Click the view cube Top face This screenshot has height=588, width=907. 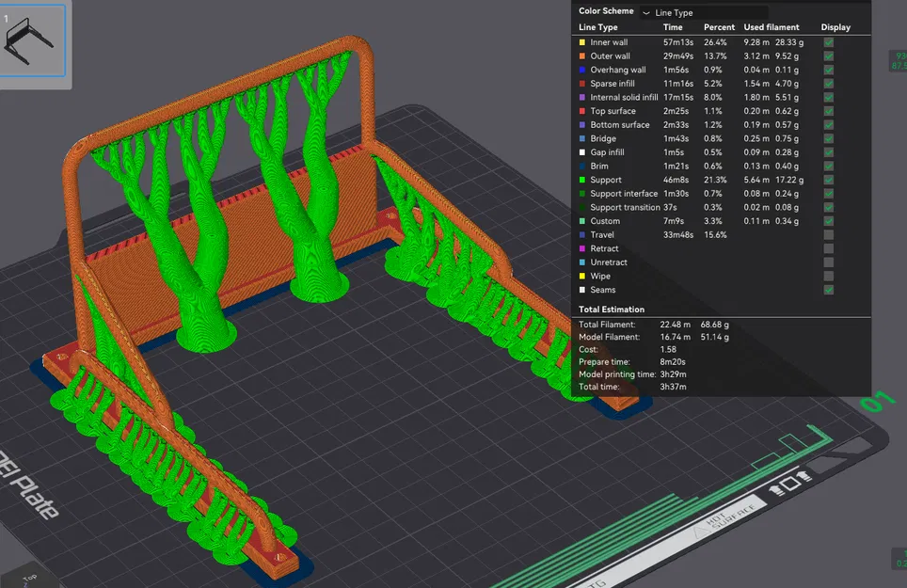point(29,578)
